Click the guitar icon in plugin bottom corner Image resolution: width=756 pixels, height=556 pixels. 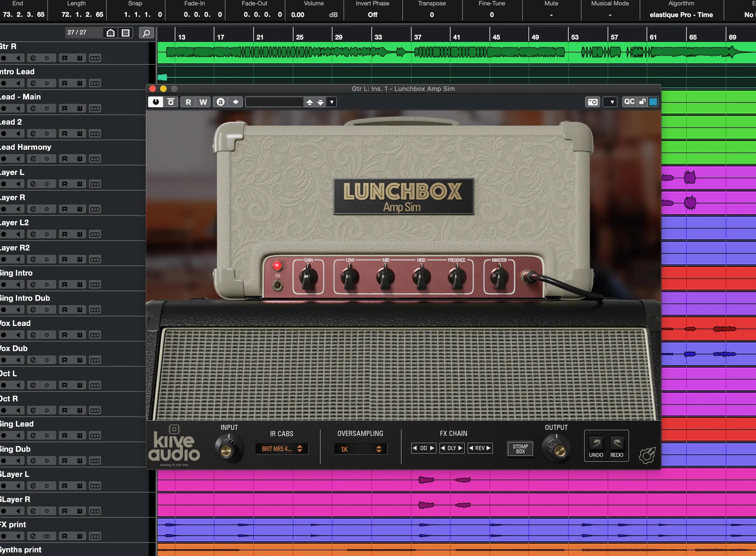647,455
